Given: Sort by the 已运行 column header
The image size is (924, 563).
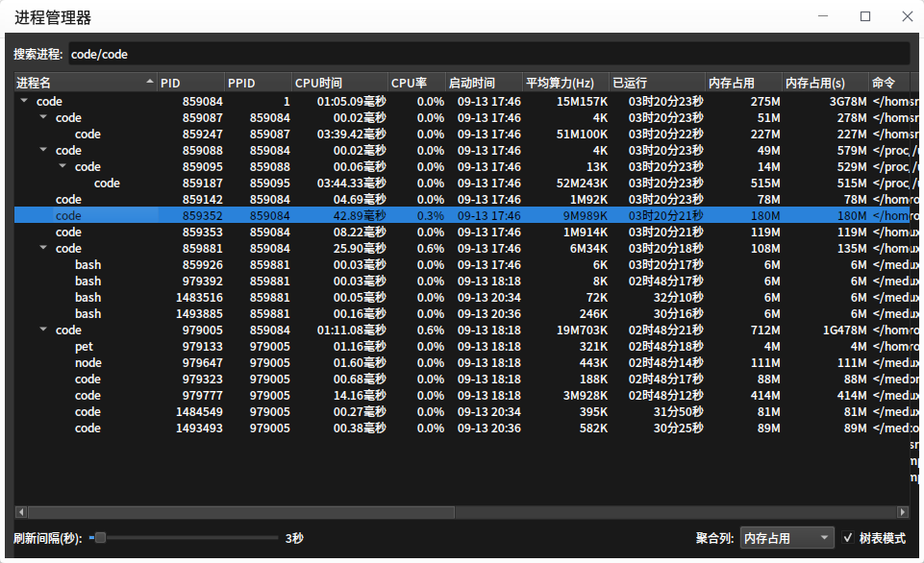Looking at the screenshot, I should 657,83.
